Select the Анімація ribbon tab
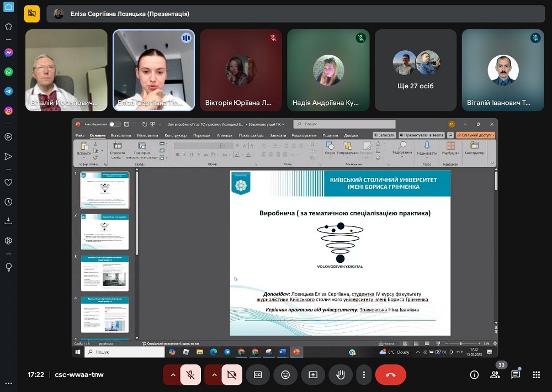552x392 pixels. point(225,135)
